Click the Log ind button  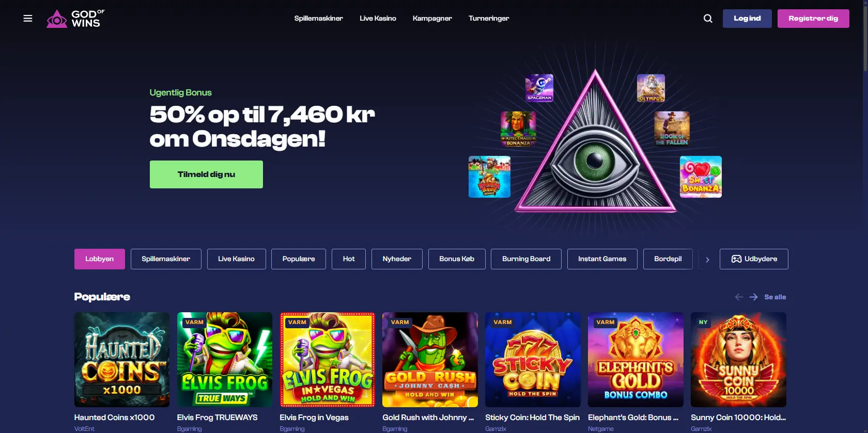click(747, 19)
